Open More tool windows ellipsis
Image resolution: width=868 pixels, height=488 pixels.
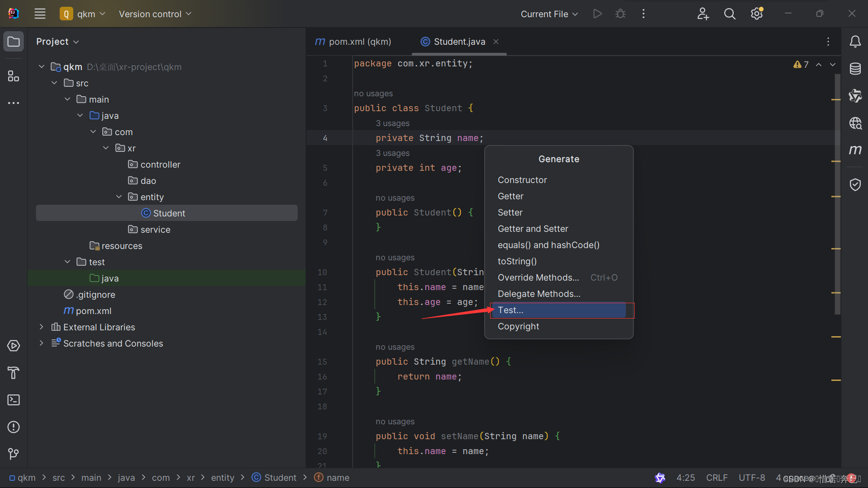point(14,103)
